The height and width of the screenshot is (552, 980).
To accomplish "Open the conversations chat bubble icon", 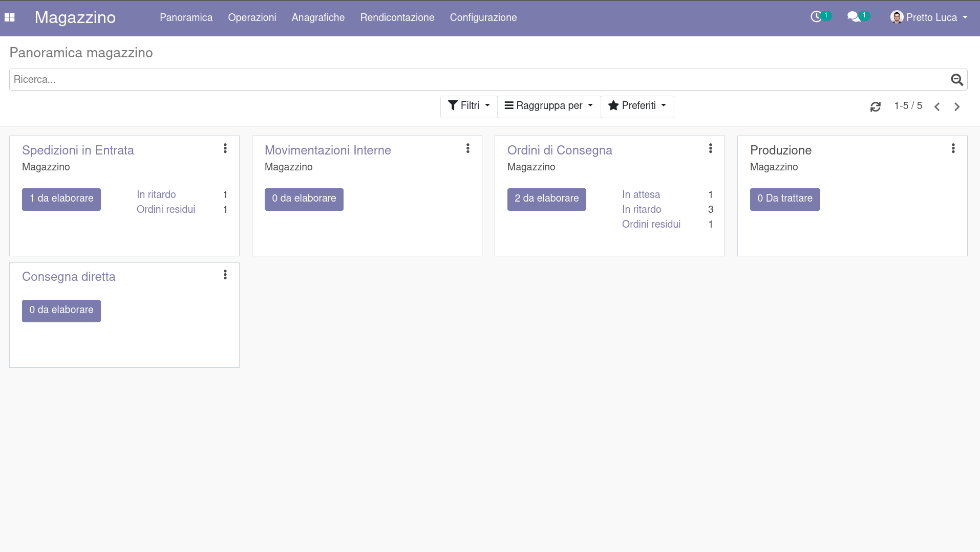I will (853, 17).
